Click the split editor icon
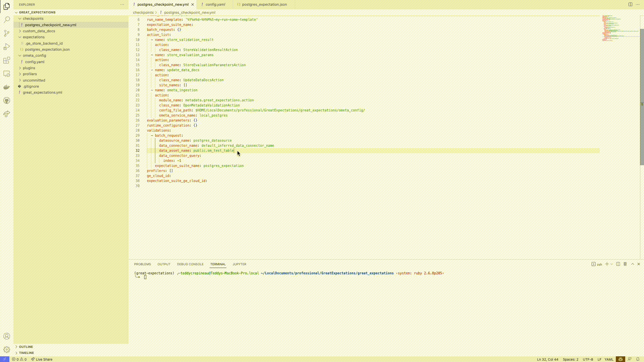 630,4
